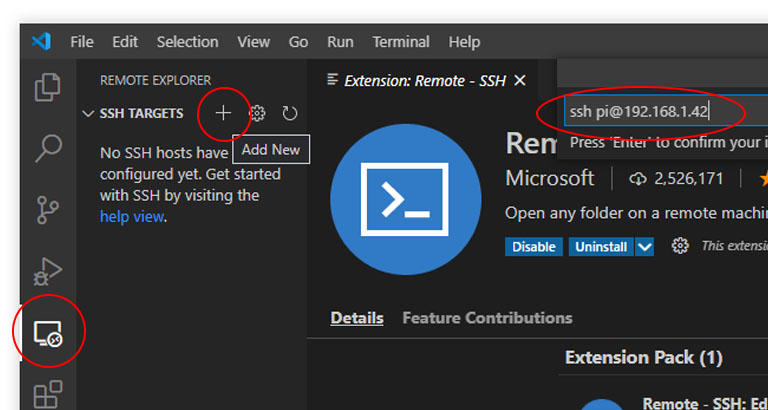Screen dimensions: 768x410
Task: Open the Run menu
Action: (340, 42)
